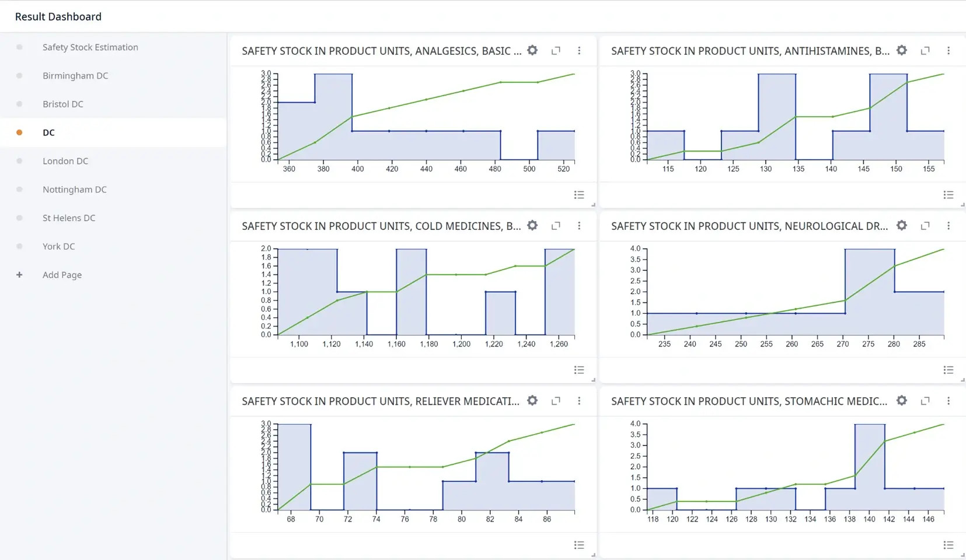This screenshot has height=560, width=966.
Task: Maximize the Analgesics chart widget
Action: (x=556, y=51)
